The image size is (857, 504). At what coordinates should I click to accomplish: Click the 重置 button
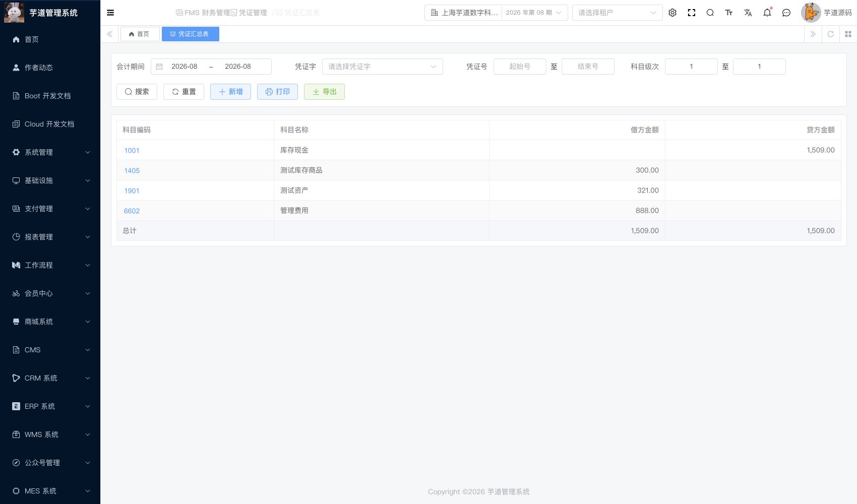pyautogui.click(x=183, y=92)
